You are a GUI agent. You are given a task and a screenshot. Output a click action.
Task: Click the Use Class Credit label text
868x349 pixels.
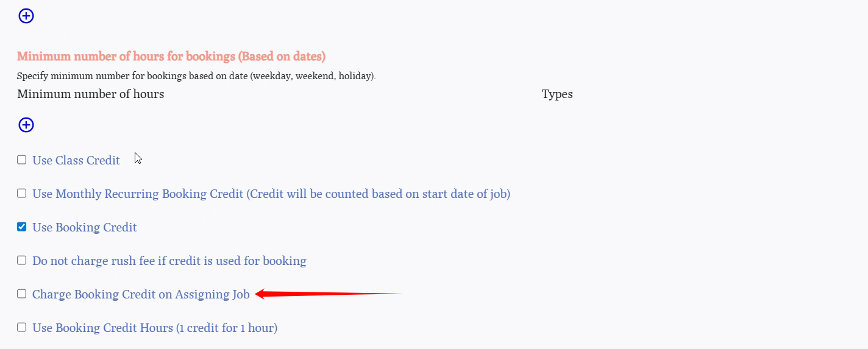[76, 161]
